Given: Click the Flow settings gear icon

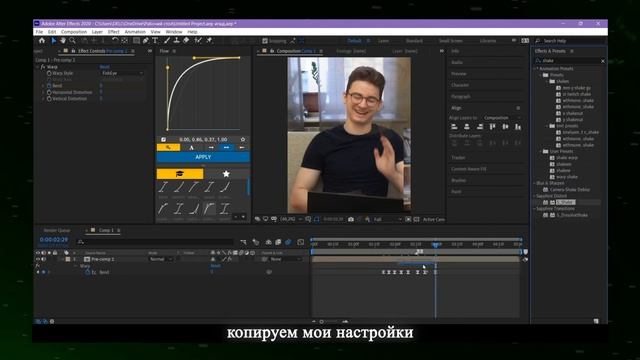Looking at the screenshot, I should 243,140.
